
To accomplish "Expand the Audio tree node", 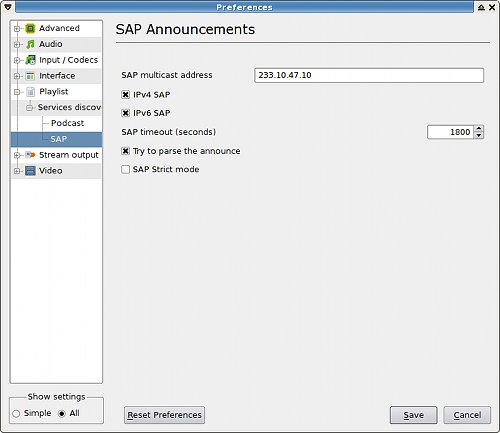I will pyautogui.click(x=17, y=44).
